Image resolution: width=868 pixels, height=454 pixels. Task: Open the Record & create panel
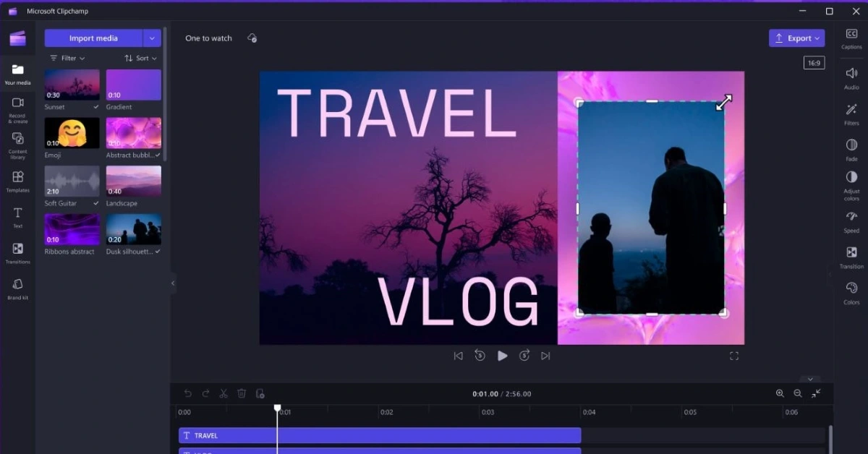click(x=17, y=108)
